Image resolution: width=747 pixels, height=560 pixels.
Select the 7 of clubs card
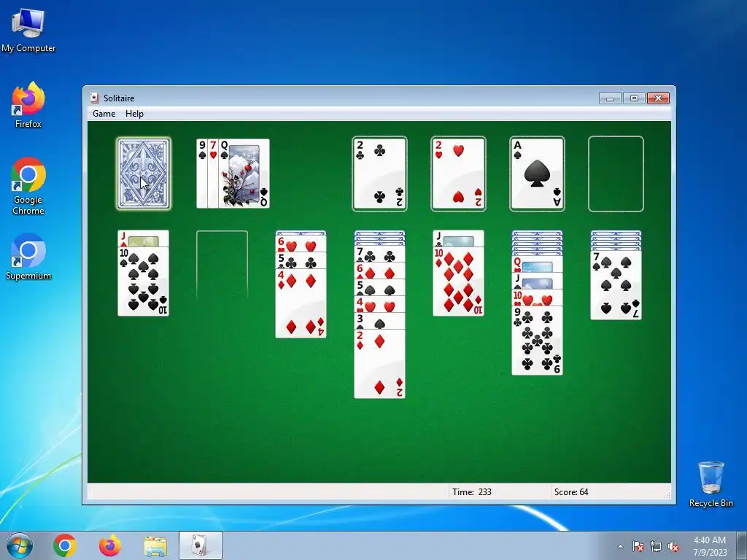pyautogui.click(x=379, y=254)
